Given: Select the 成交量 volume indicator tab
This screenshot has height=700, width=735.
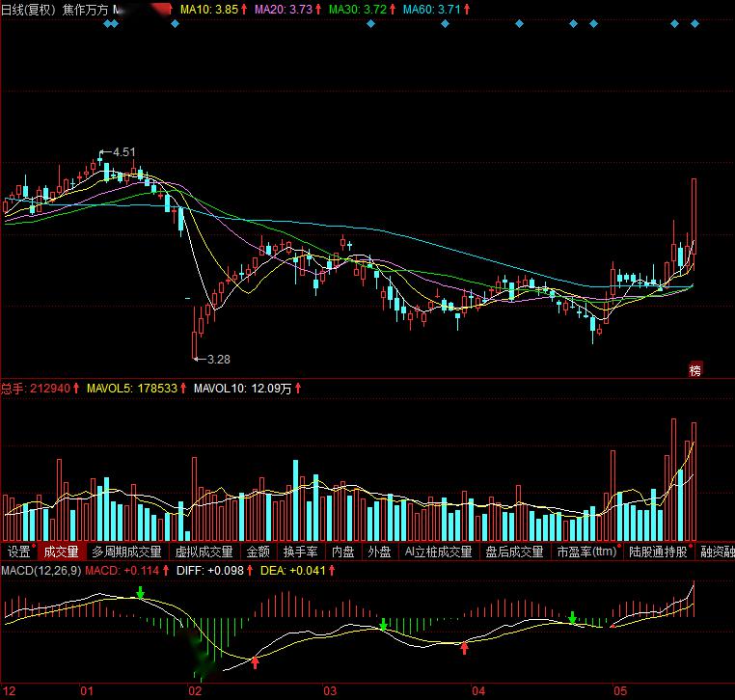Looking at the screenshot, I should click(x=61, y=552).
